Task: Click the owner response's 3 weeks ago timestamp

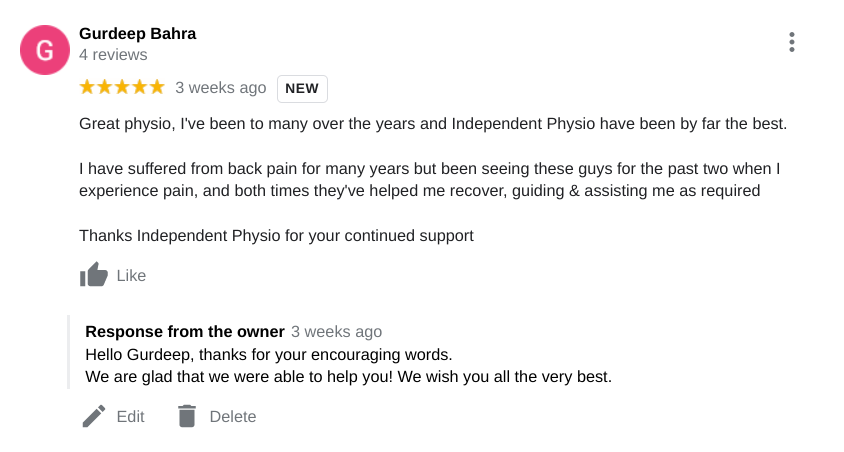Action: coord(336,331)
